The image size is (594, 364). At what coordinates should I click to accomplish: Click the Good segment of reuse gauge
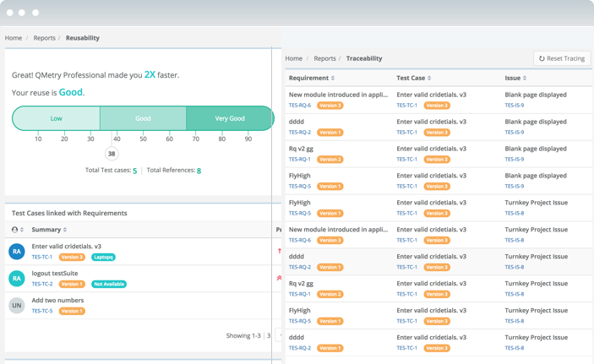[143, 118]
